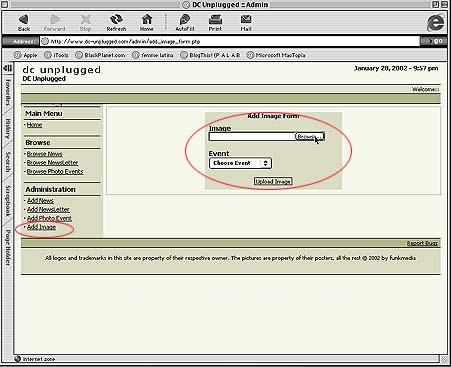Click the Internet Explorer logo icon
The image size is (451, 367).
(436, 23)
